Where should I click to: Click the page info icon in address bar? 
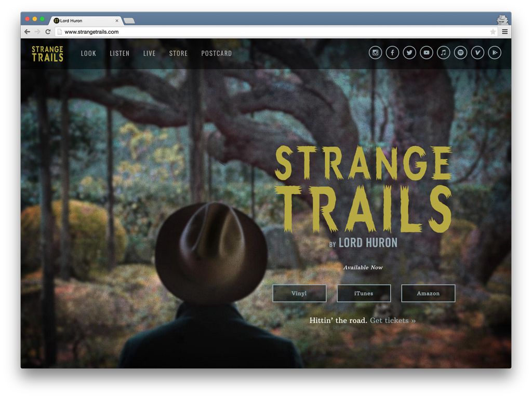(59, 32)
